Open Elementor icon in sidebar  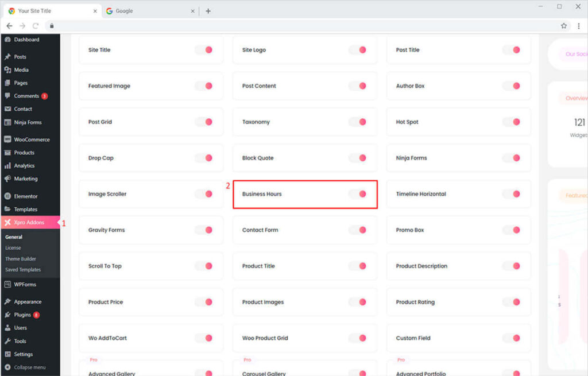click(x=7, y=196)
